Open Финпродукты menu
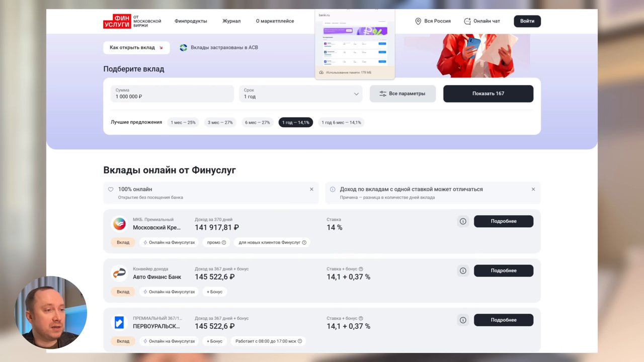644x362 pixels. 191,21
